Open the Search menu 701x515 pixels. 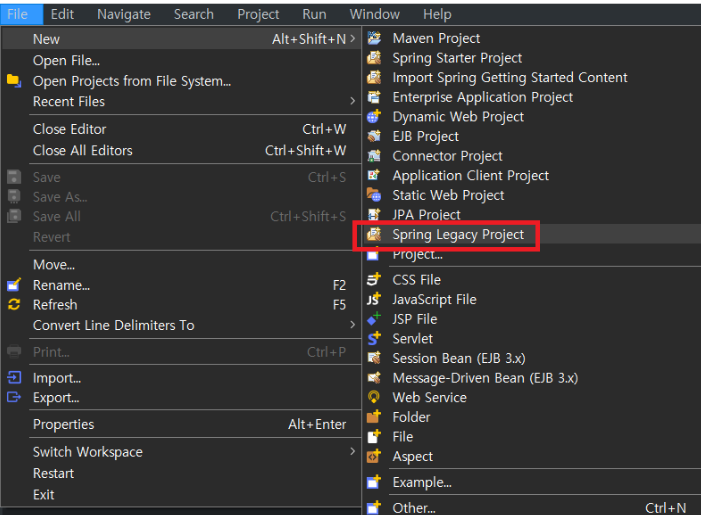tap(194, 14)
